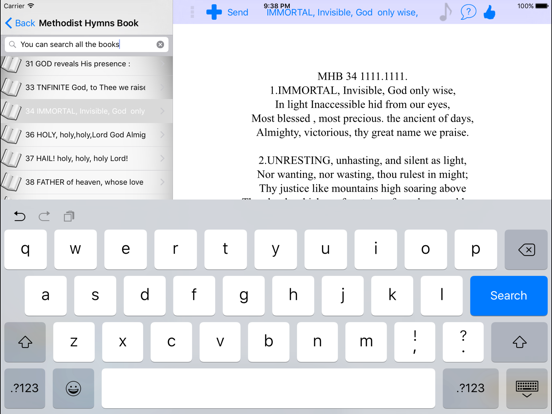Tap the a key
The height and width of the screenshot is (414, 552).
(x=45, y=296)
